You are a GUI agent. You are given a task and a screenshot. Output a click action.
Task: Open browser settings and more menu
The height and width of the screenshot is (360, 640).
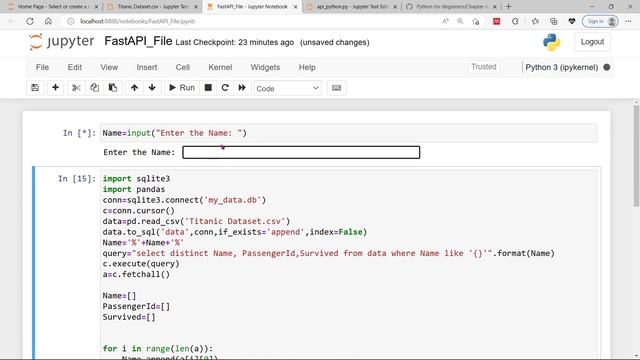point(628,21)
